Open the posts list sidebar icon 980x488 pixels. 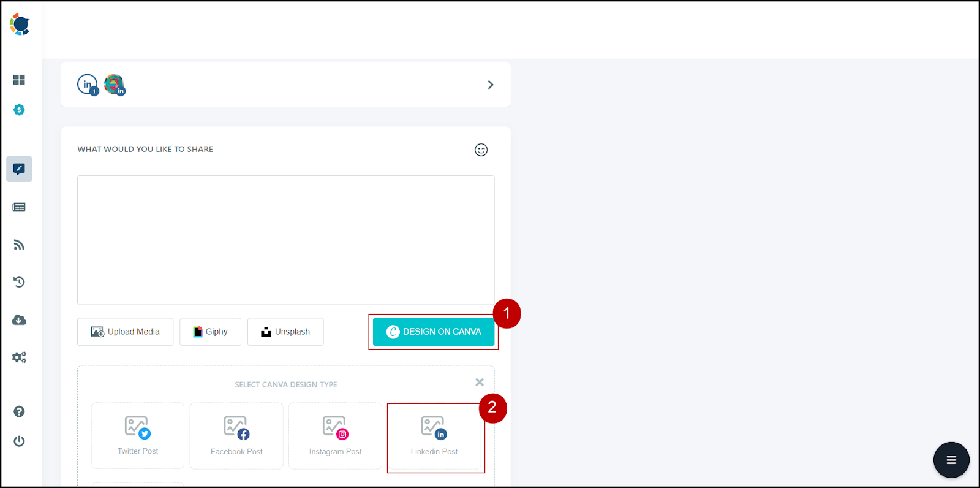pos(19,207)
